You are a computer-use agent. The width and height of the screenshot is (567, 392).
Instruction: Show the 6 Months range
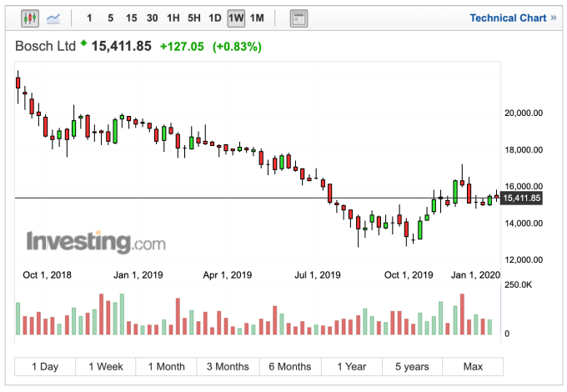290,367
